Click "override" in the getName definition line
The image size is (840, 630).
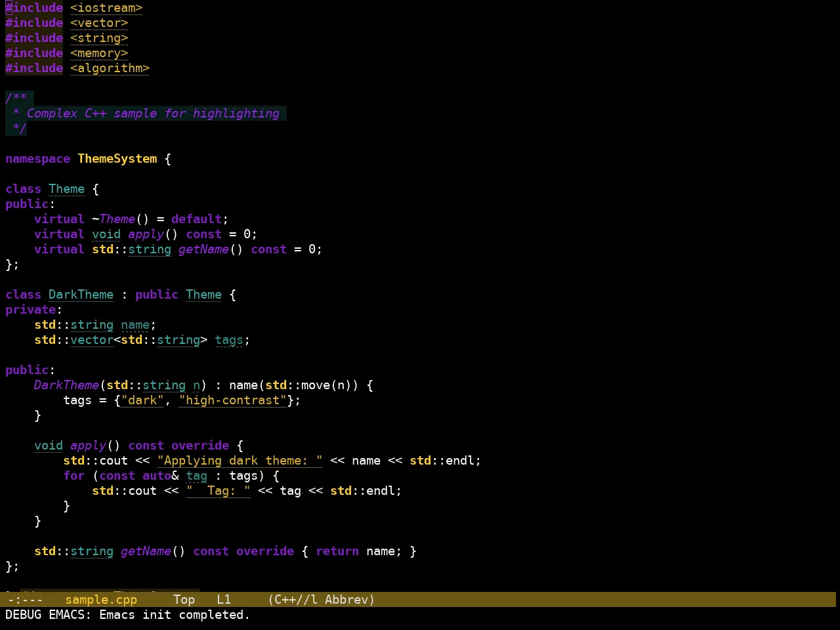point(265,551)
